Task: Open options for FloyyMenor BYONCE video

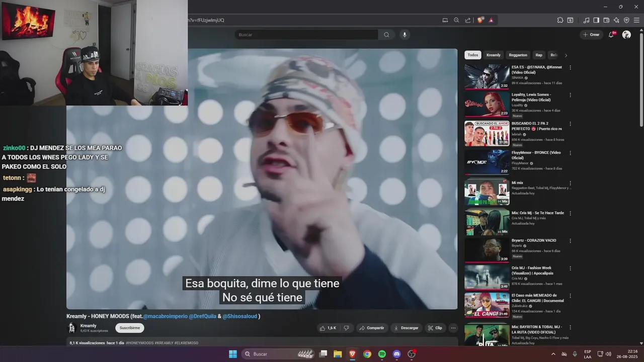Action: click(x=570, y=153)
